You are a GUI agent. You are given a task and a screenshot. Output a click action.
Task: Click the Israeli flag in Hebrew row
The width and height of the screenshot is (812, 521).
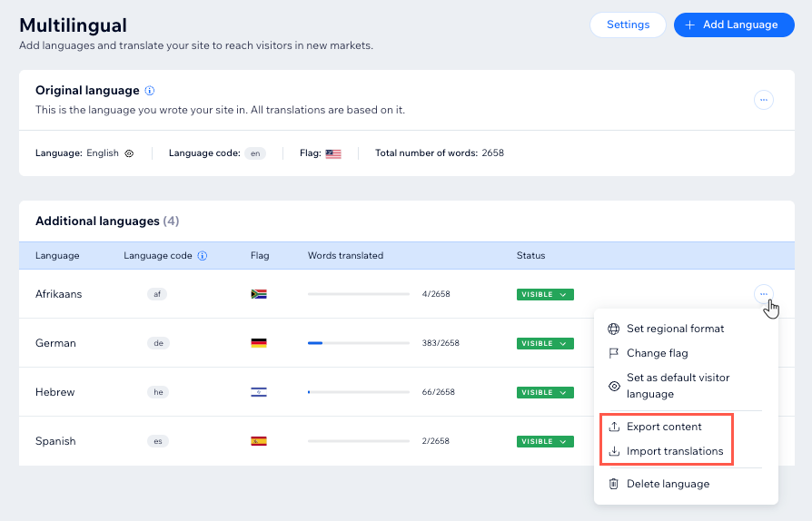259,392
